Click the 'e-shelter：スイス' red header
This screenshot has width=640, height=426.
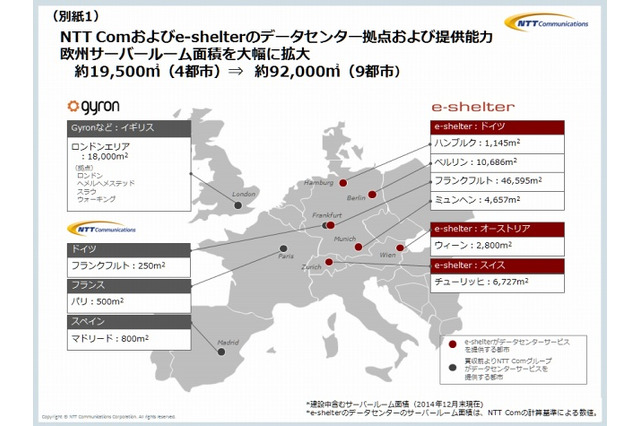(x=497, y=266)
